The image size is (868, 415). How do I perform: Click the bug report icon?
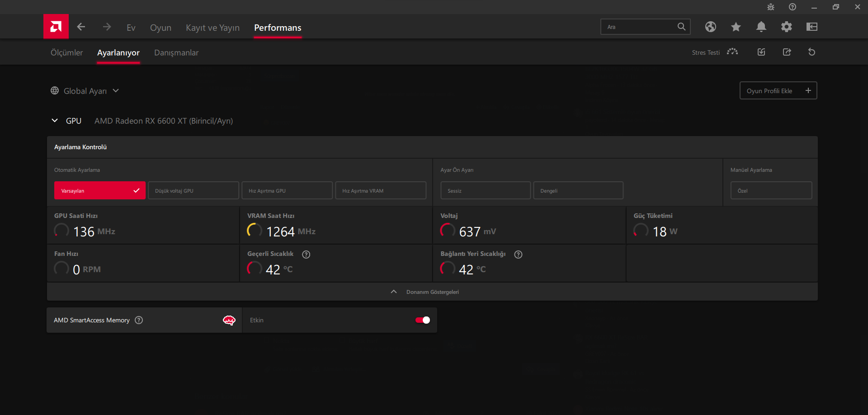pyautogui.click(x=771, y=7)
